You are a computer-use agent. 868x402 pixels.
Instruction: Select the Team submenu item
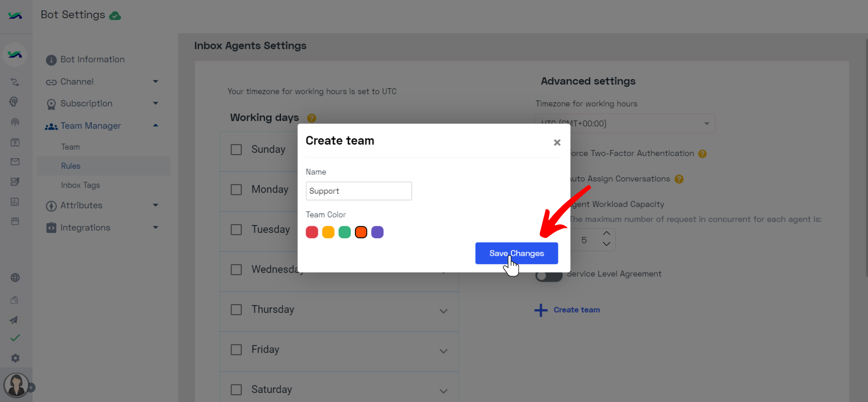(71, 147)
